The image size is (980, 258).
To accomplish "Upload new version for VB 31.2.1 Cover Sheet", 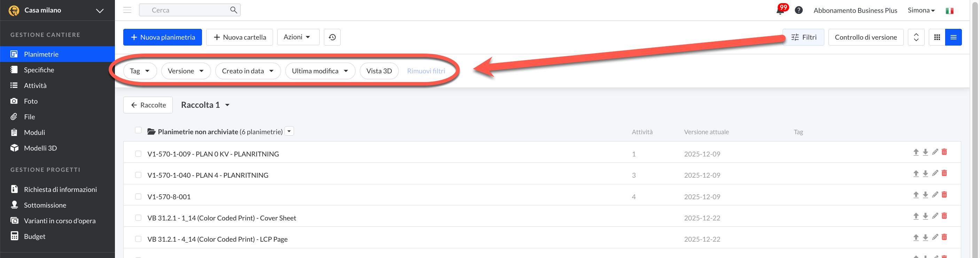I will pyautogui.click(x=916, y=216).
